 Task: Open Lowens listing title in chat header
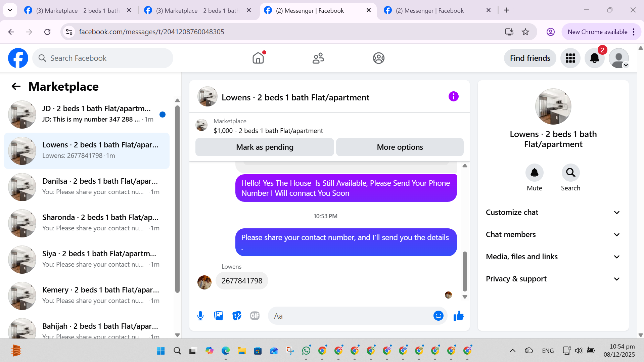coord(295,97)
